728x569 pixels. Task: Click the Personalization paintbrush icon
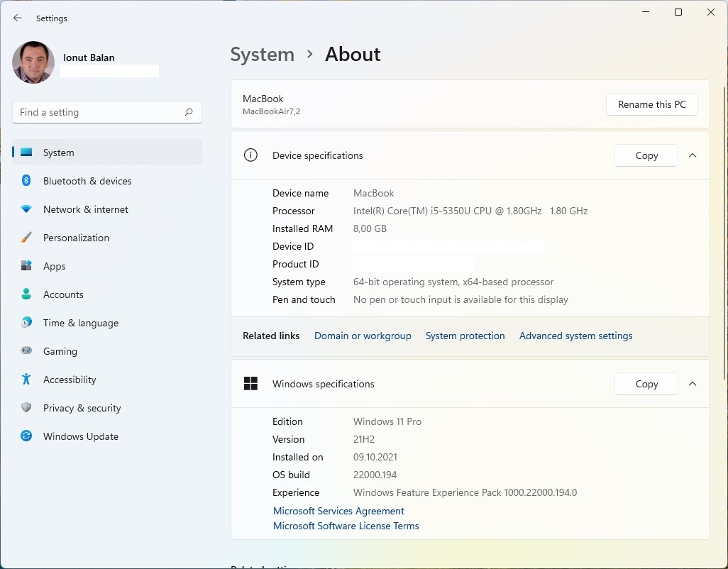[26, 238]
